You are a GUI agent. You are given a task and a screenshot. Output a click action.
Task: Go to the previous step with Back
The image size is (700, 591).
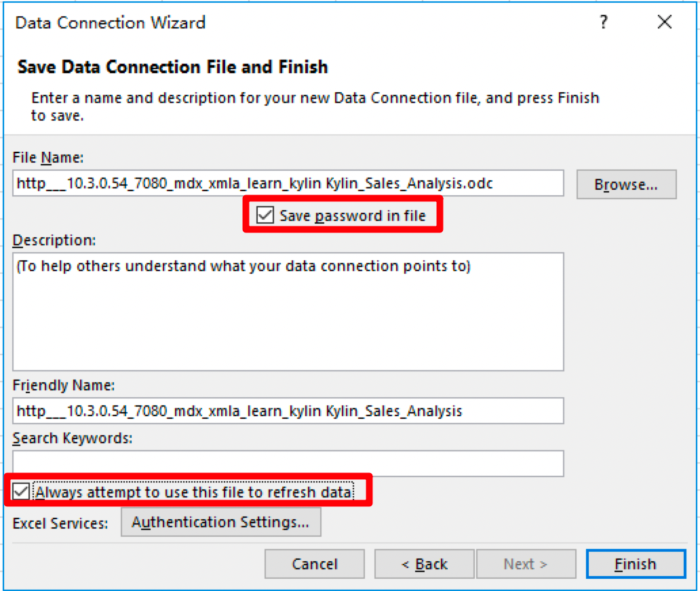[x=424, y=564]
